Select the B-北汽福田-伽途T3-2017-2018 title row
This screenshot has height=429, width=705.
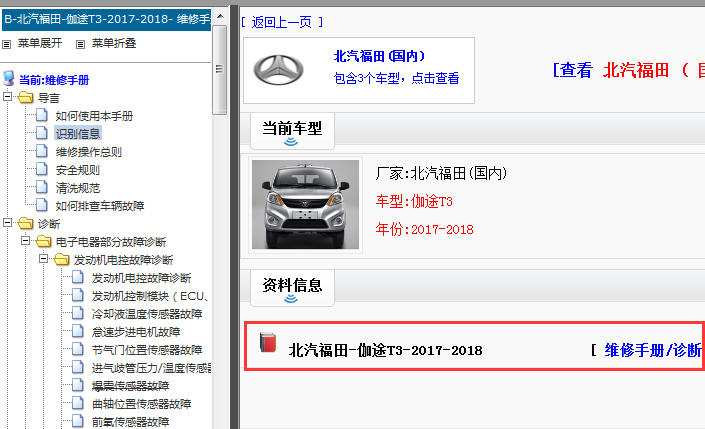click(107, 19)
